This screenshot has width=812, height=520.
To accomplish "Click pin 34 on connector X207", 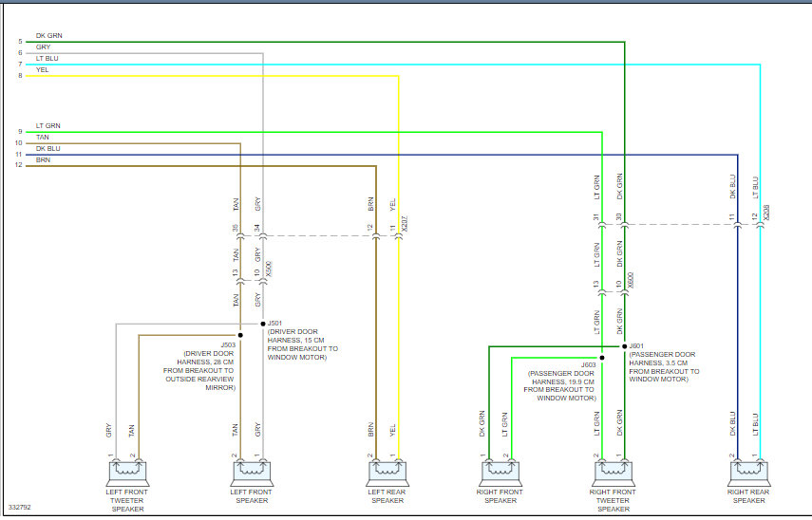I will (257, 228).
